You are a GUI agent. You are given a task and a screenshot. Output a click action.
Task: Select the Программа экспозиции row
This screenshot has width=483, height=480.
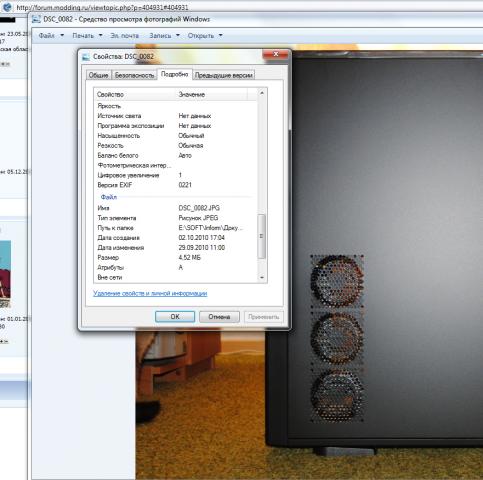click(x=176, y=126)
